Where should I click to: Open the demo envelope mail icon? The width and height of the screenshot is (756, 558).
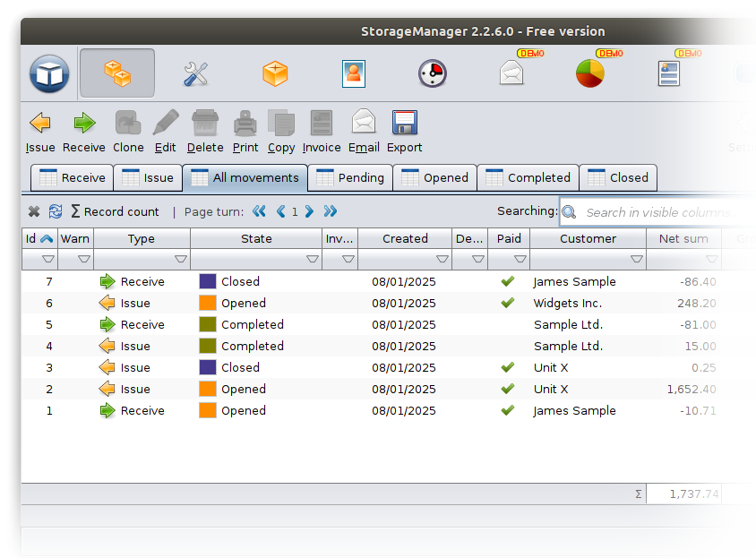click(x=511, y=73)
